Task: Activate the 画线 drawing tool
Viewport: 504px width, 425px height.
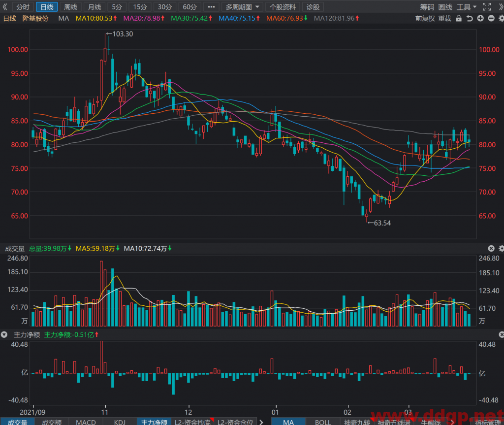Action: [445, 7]
